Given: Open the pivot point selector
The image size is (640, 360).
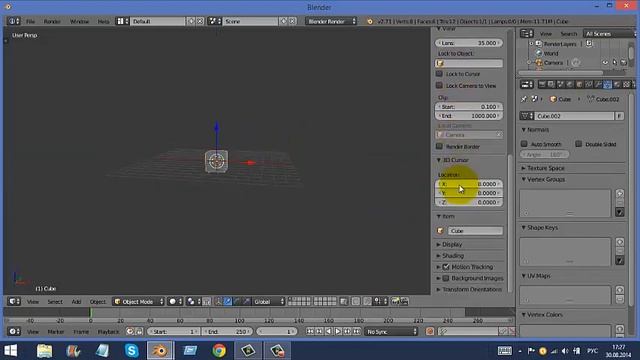Looking at the screenshot, I should point(193,302).
